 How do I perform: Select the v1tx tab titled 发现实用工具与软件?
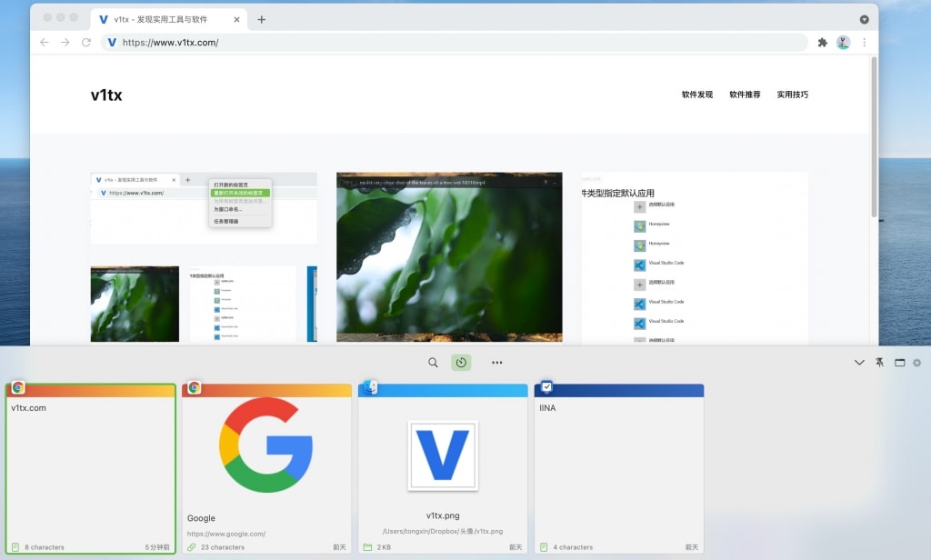[x=169, y=20]
